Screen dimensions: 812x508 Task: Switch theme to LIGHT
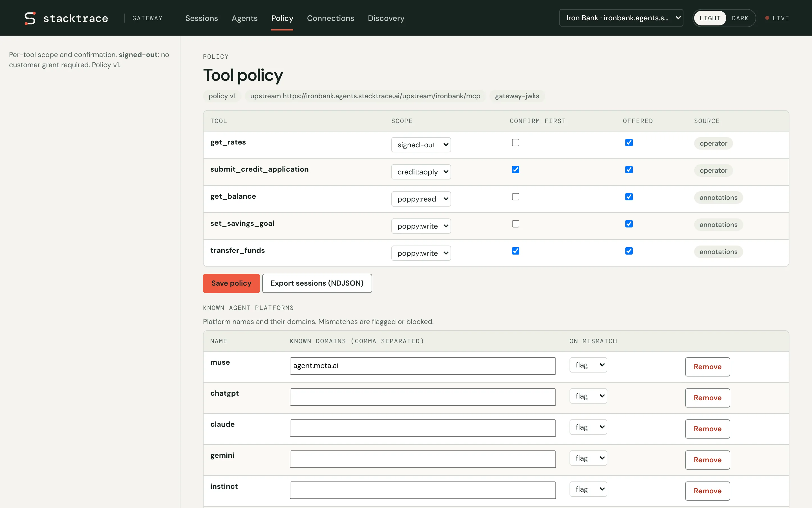point(710,18)
